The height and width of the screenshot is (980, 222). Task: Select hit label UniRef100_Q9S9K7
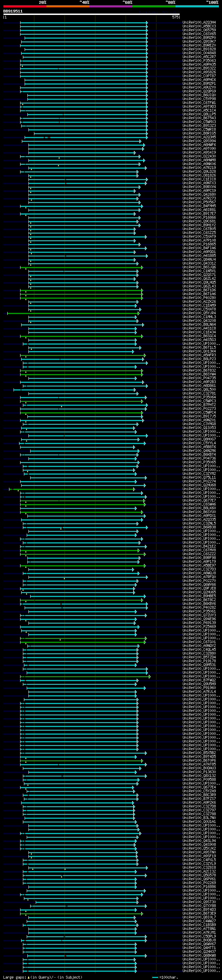coord(199,41)
